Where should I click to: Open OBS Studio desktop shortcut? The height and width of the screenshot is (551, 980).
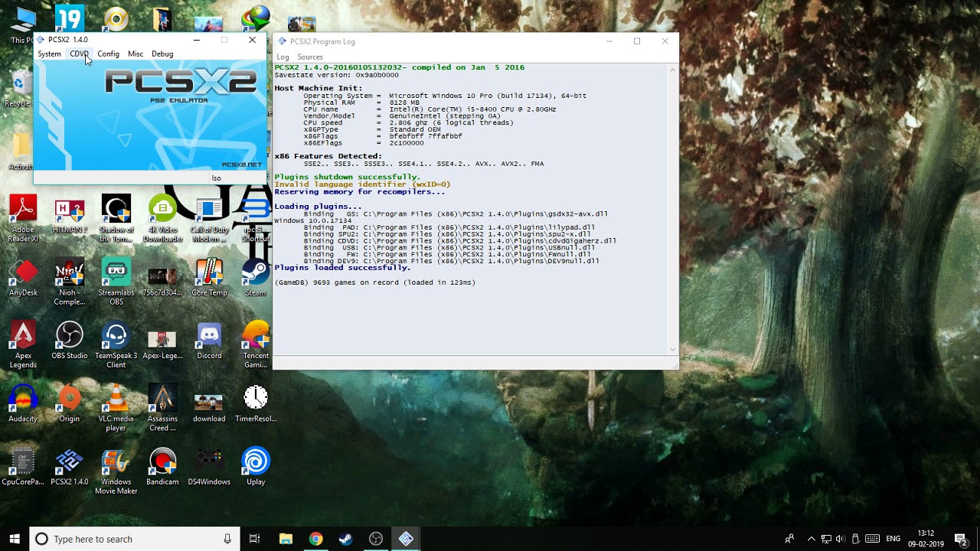click(70, 341)
